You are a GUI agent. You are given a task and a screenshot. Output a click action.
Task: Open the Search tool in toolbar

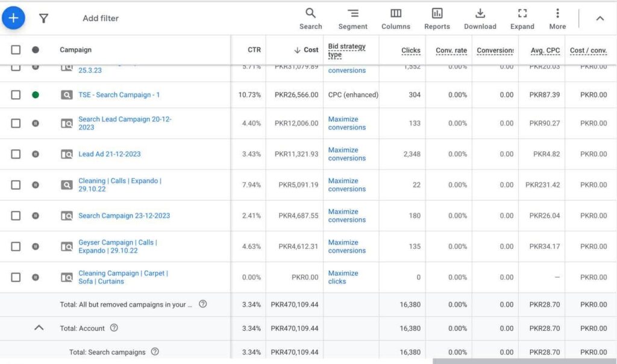point(310,19)
